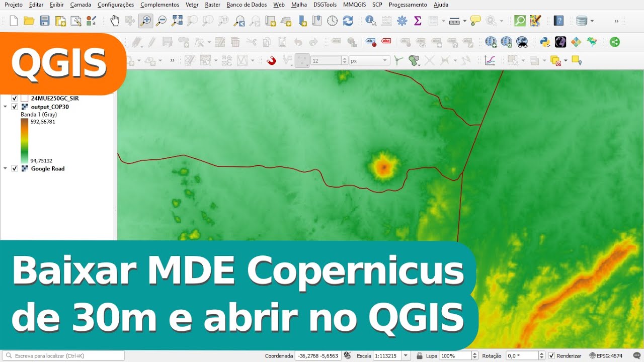Image resolution: width=644 pixels, height=362 pixels.
Task: Toggle snapping with the red magnet icon
Action: pos(271,60)
